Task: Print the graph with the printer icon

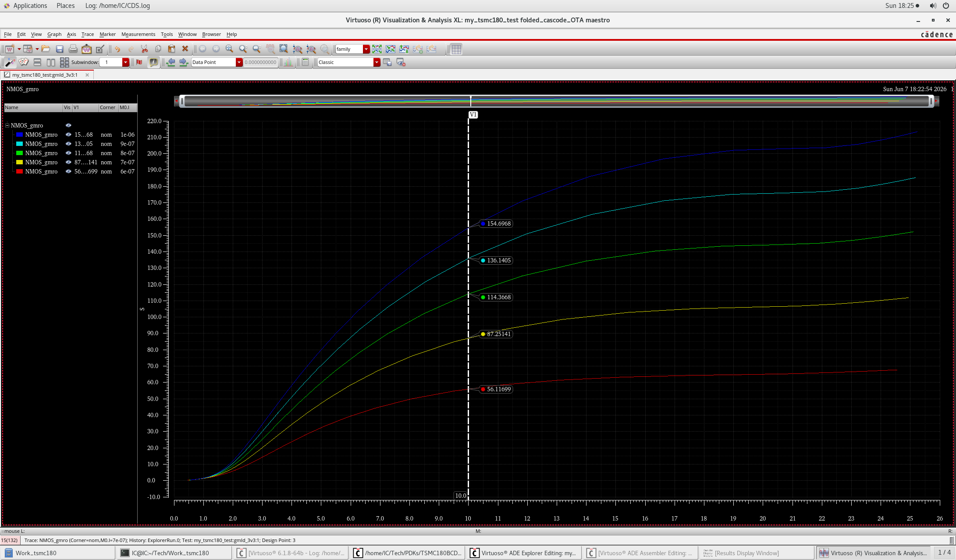Action: click(x=73, y=49)
